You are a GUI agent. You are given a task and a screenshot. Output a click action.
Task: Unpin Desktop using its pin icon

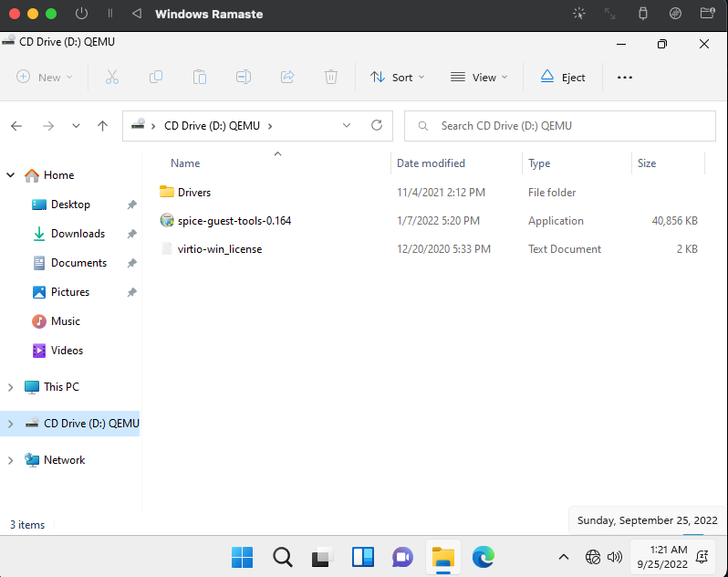[132, 205]
